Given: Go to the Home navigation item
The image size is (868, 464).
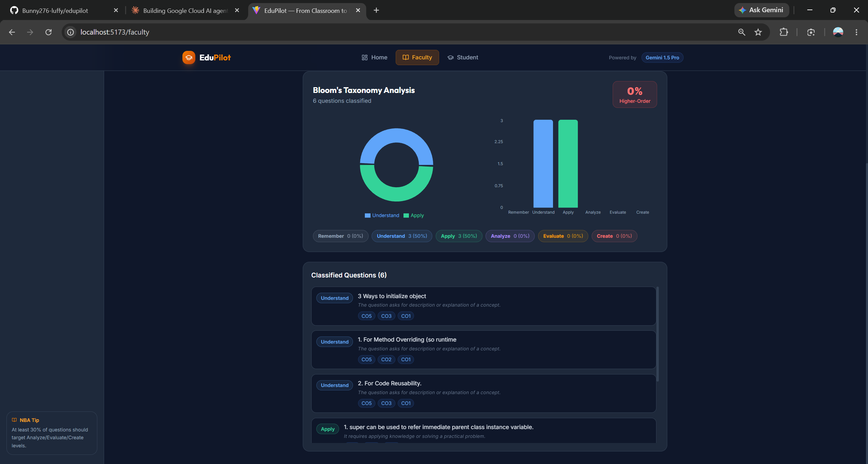Looking at the screenshot, I should 374,57.
